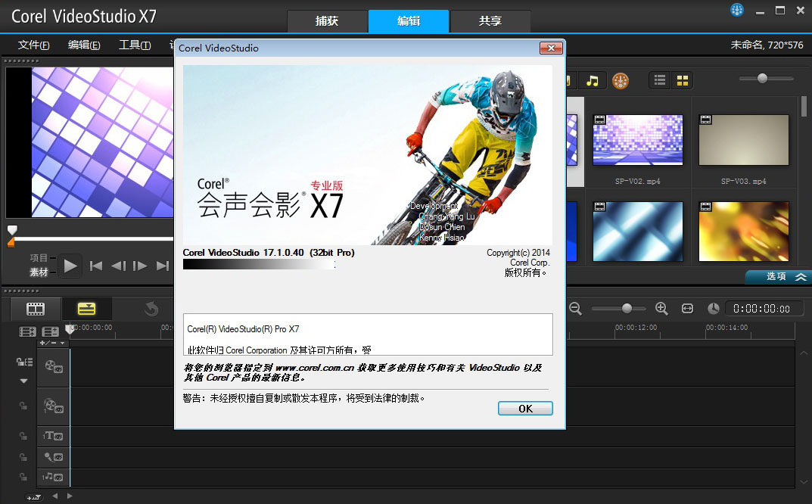Open the 编辑(E) menu
The width and height of the screenshot is (812, 504).
click(x=84, y=45)
